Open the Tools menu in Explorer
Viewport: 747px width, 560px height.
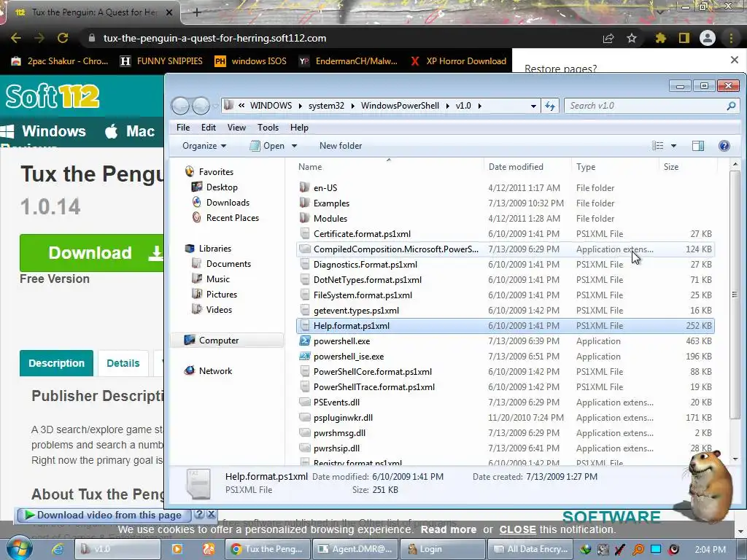click(x=268, y=128)
